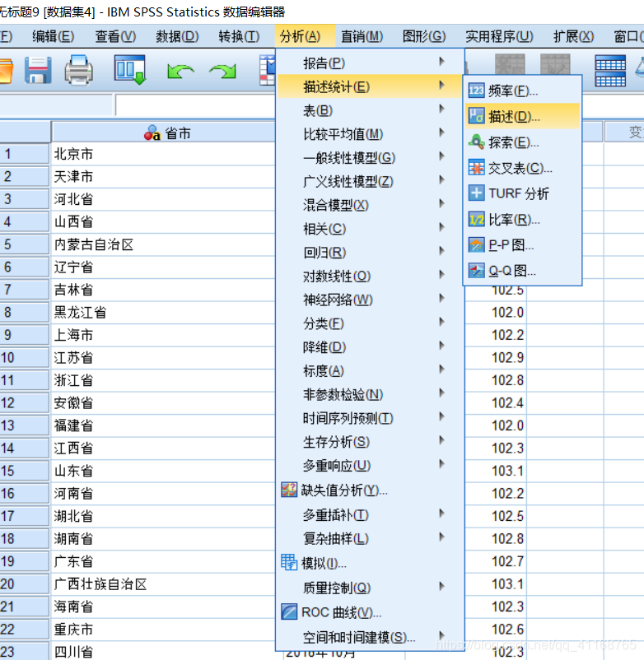Click the Descriptives (描述) icon
Screen dimensions: 644x660
click(476, 116)
